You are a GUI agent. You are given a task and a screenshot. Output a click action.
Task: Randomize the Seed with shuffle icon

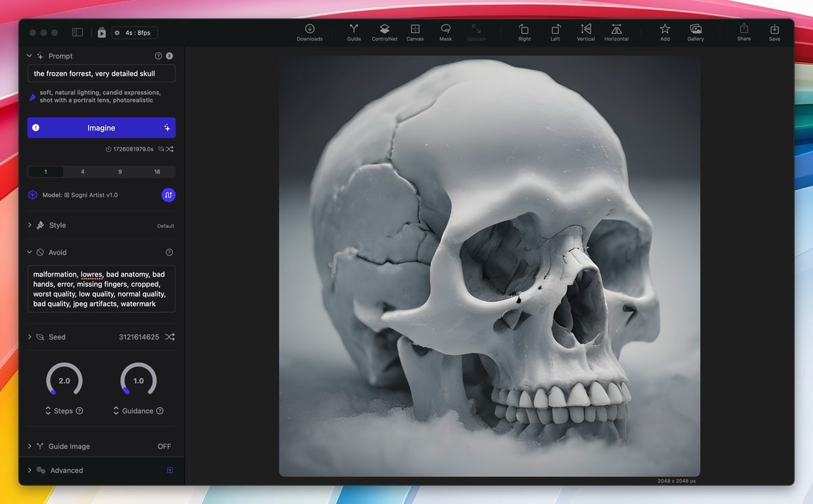[x=170, y=337]
